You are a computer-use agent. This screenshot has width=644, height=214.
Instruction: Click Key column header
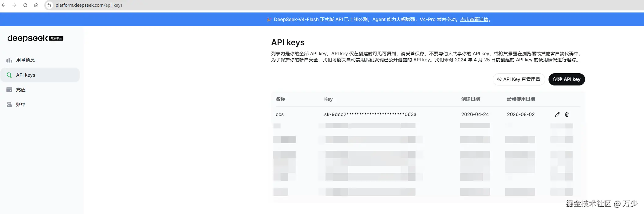(328, 99)
